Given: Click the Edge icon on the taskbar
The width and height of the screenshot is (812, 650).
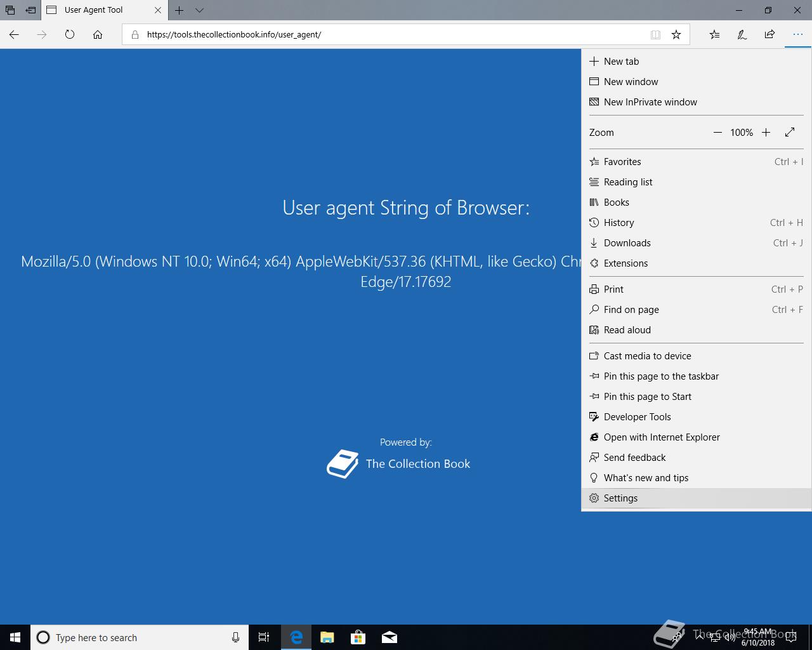Looking at the screenshot, I should [296, 637].
